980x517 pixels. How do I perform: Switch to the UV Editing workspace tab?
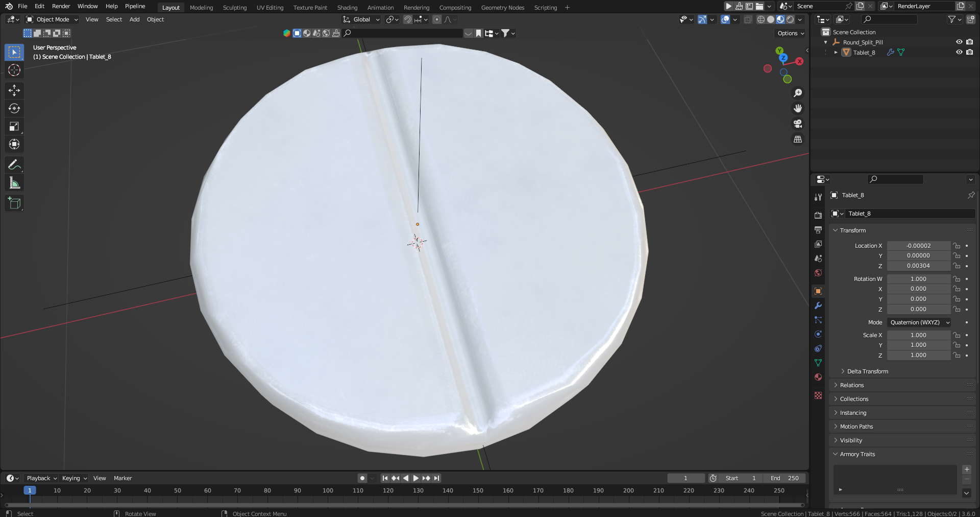pos(269,8)
